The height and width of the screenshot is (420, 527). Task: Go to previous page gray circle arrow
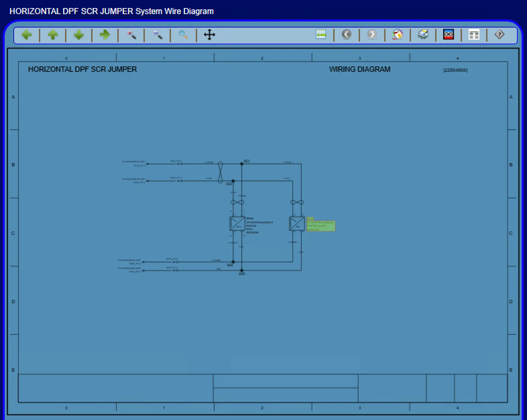coord(347,34)
